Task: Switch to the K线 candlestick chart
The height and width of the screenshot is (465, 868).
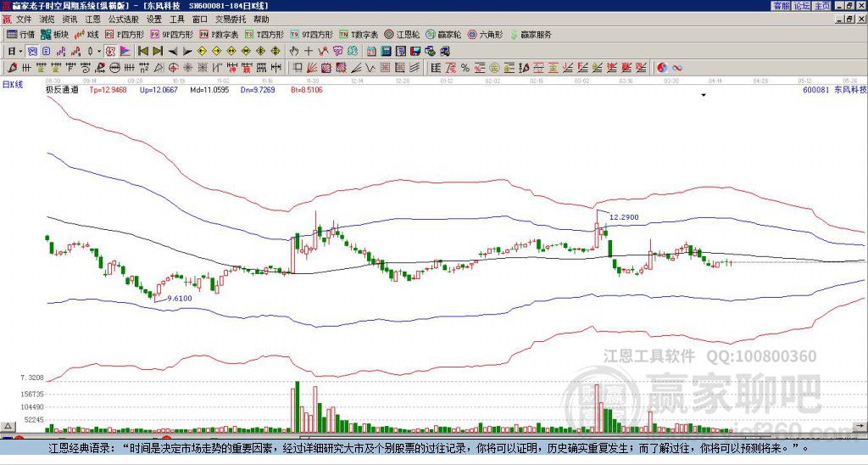Action: point(86,34)
